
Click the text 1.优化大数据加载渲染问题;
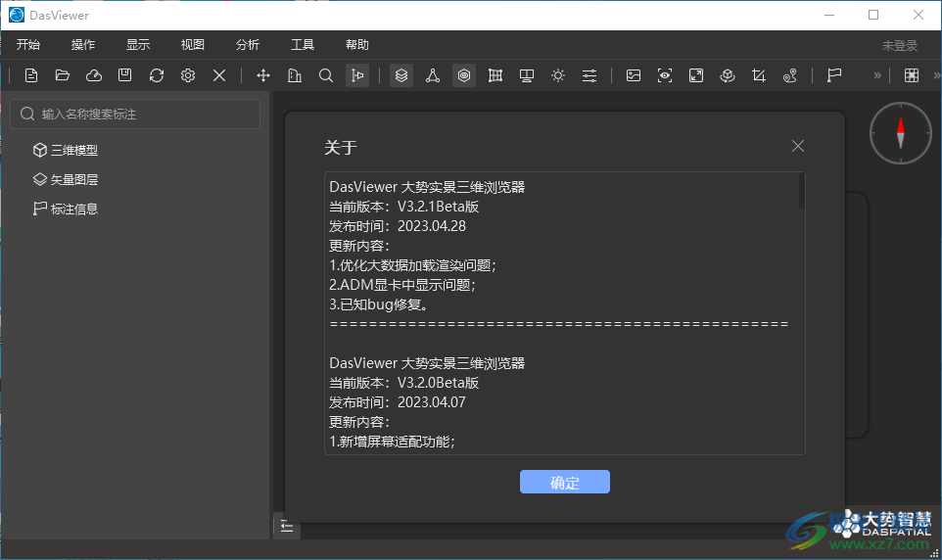point(412,265)
